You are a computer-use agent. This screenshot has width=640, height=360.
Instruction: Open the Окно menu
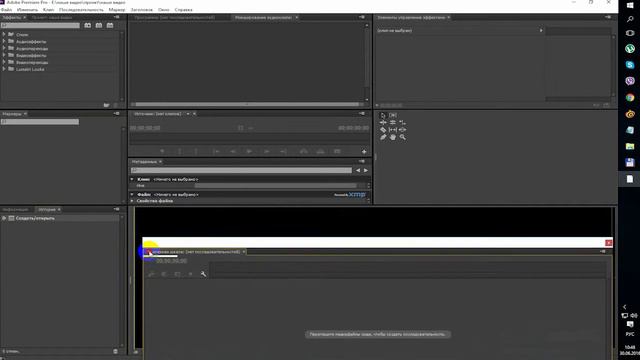click(x=164, y=9)
